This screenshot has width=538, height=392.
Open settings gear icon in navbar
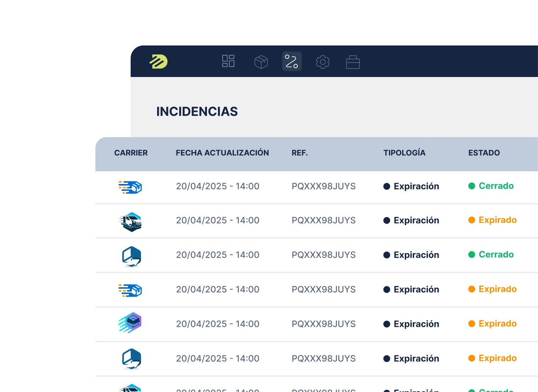click(x=323, y=62)
